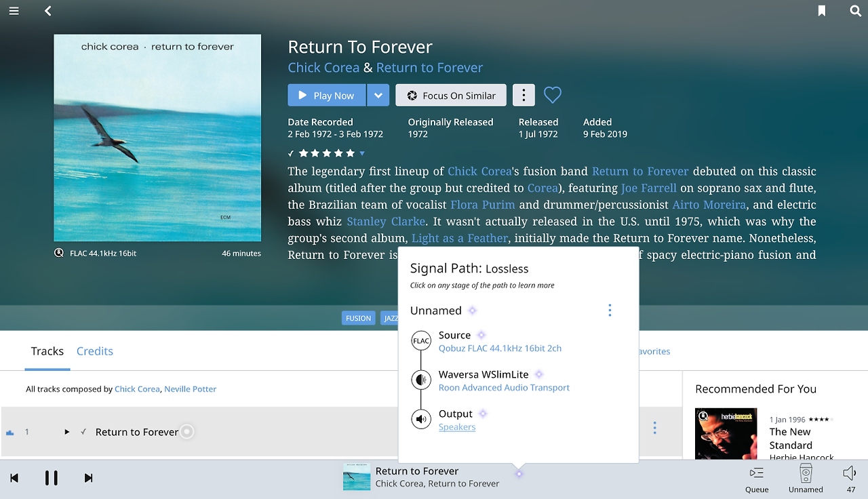Open Roon Advanced Audio Transport details
Screen dimensions: 868x499
coord(504,388)
